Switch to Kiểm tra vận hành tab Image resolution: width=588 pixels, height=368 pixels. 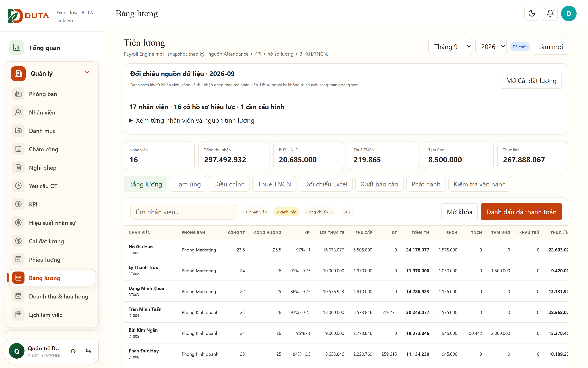(x=480, y=184)
